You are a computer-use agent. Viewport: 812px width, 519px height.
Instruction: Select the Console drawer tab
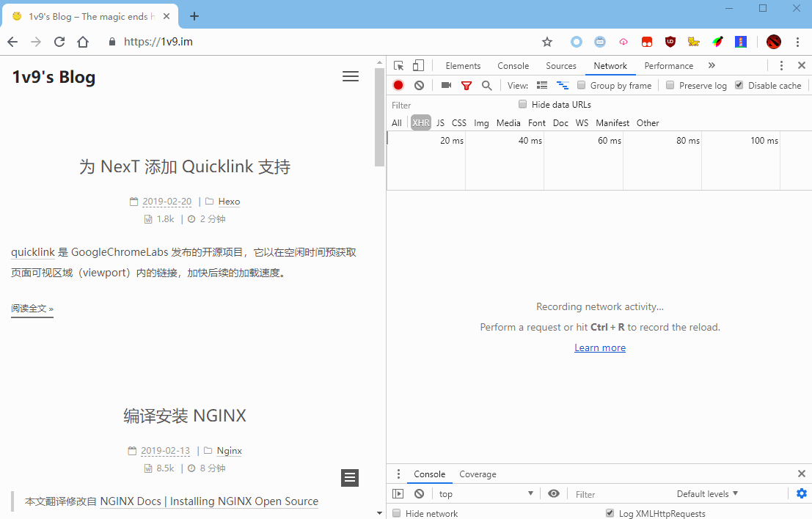coord(429,474)
